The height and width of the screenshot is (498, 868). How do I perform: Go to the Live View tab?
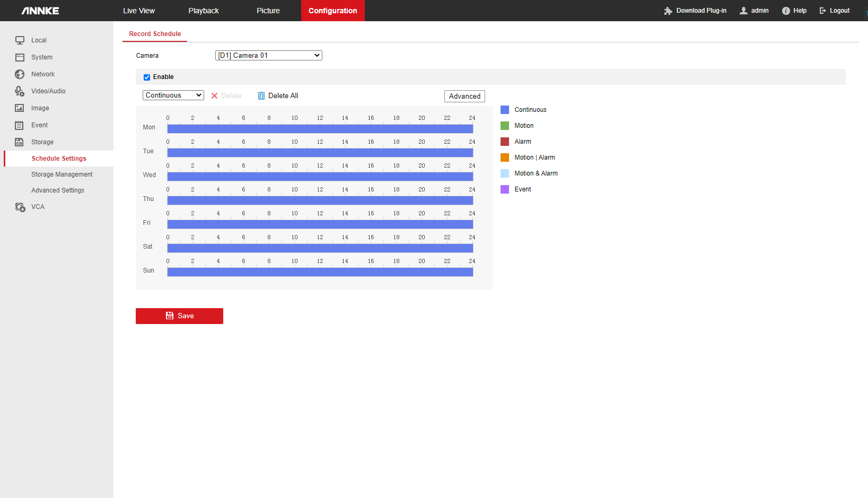[x=139, y=11]
